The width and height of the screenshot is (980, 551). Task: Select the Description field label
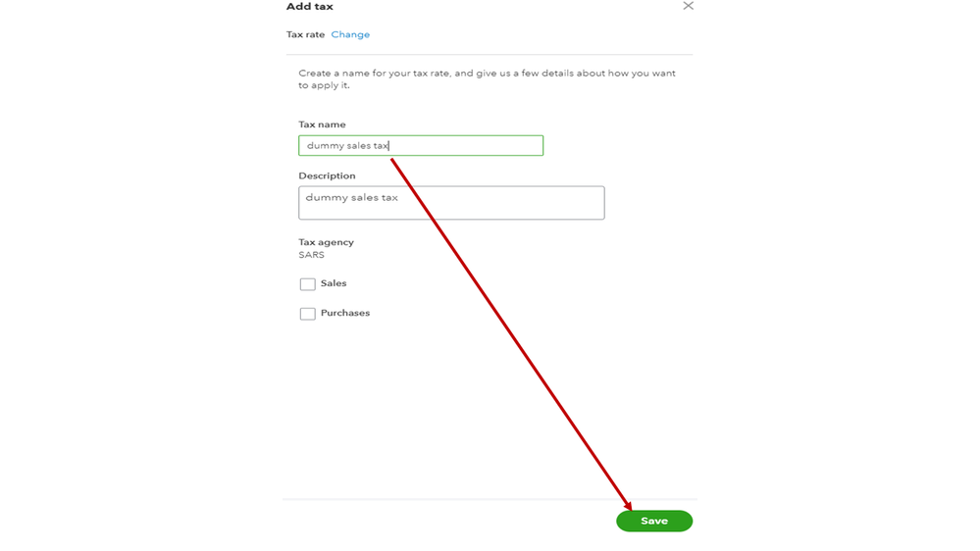point(327,175)
